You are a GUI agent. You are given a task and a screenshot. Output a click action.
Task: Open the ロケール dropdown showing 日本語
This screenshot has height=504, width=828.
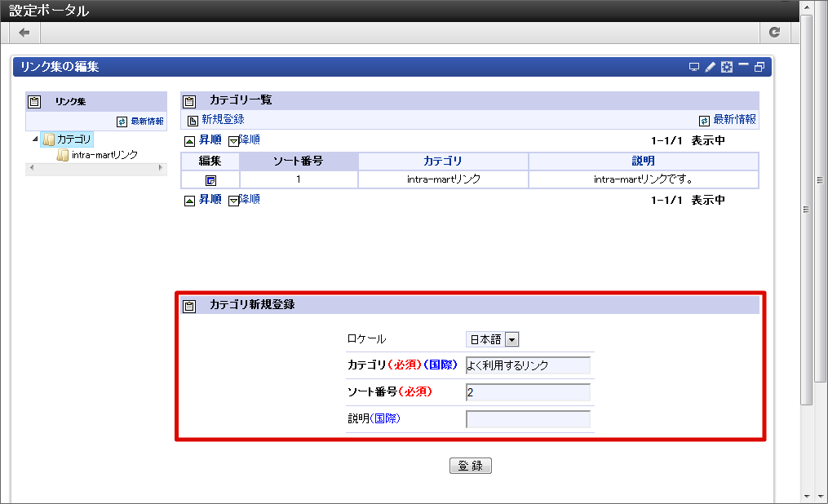click(x=492, y=339)
